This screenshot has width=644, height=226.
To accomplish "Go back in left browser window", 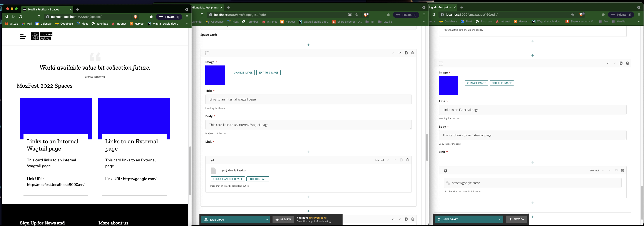I will (x=7, y=17).
